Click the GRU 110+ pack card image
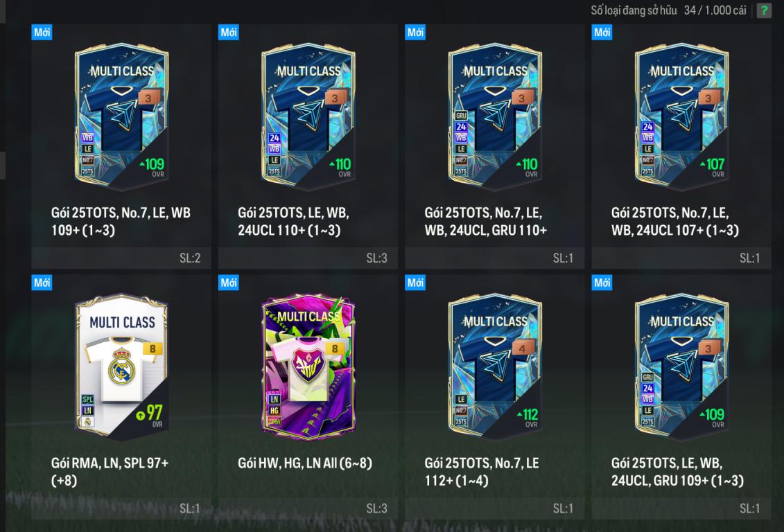 pos(495,117)
